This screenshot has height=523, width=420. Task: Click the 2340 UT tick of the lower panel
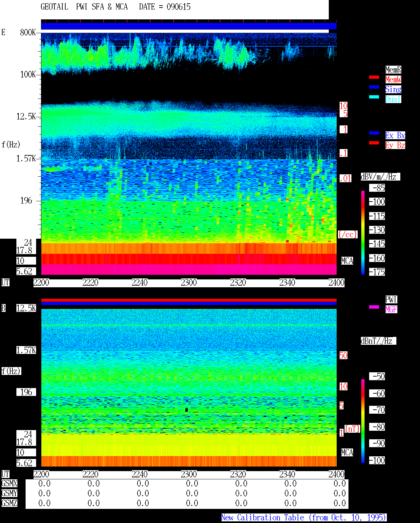(x=287, y=474)
